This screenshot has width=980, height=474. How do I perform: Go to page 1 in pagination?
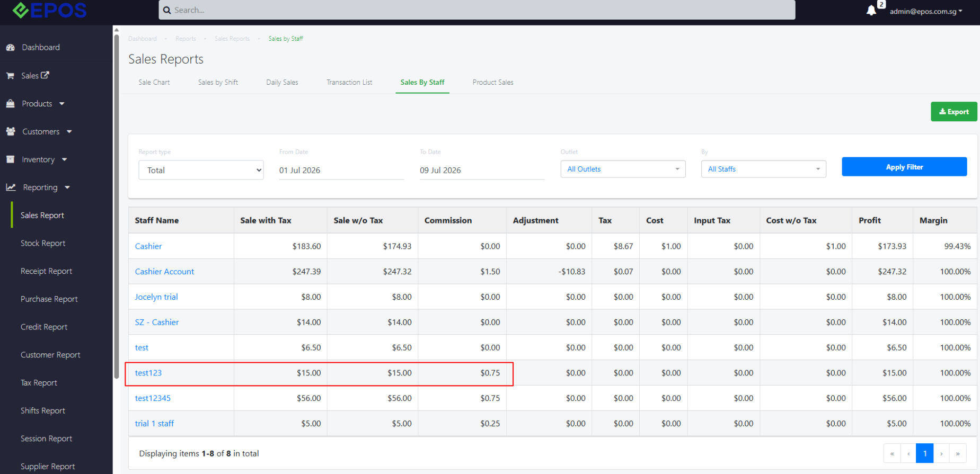pos(924,453)
